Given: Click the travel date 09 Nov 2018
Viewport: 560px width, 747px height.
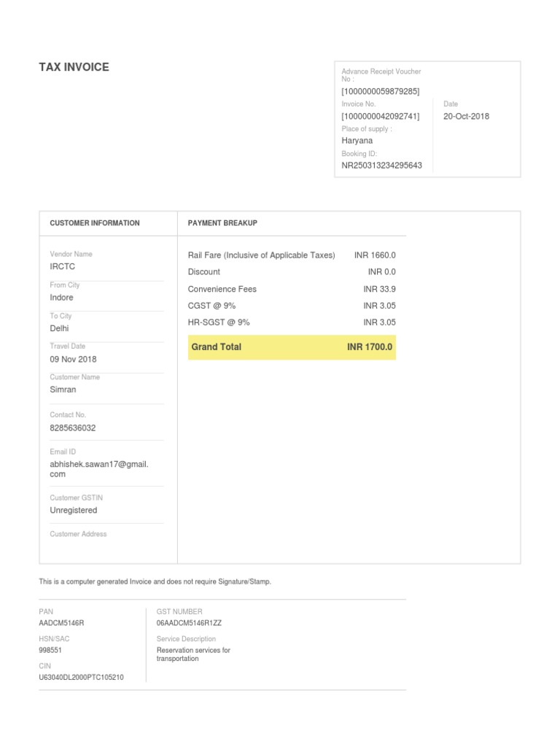Looking at the screenshot, I should [x=73, y=359].
